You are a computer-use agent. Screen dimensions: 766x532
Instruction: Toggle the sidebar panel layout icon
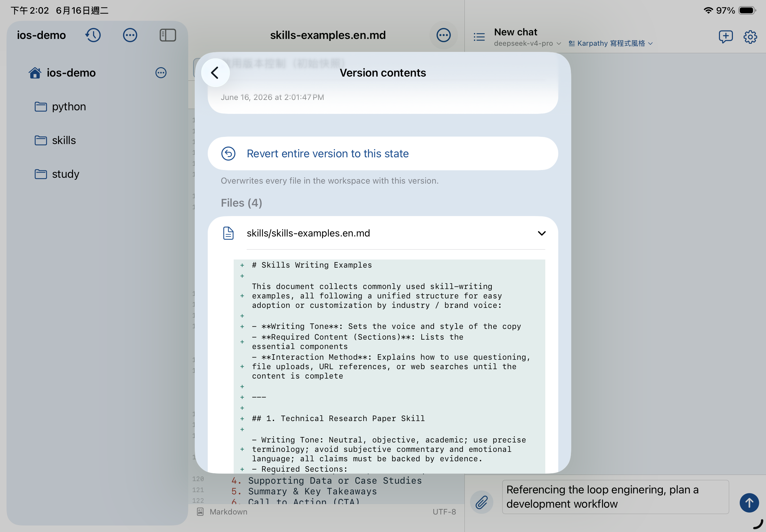(x=168, y=35)
